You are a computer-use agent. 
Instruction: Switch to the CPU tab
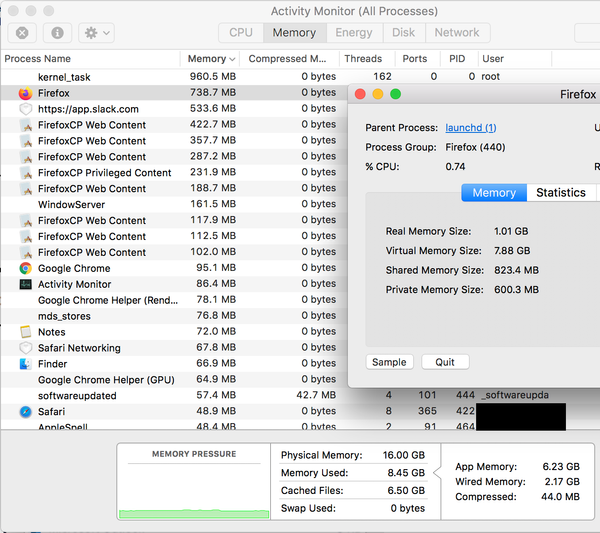[x=241, y=33]
